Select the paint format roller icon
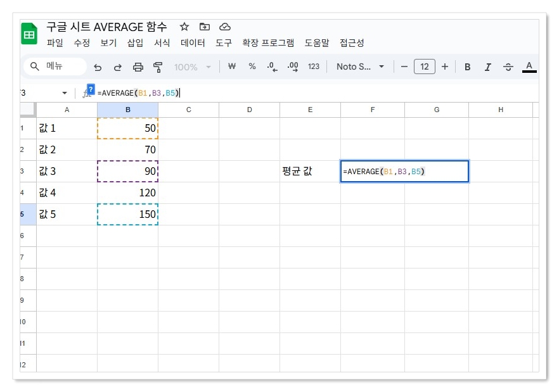The width and height of the screenshot is (559, 392). coord(158,67)
